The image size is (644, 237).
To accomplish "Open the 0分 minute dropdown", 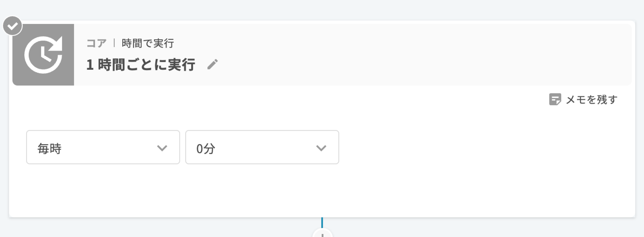I will [262, 147].
